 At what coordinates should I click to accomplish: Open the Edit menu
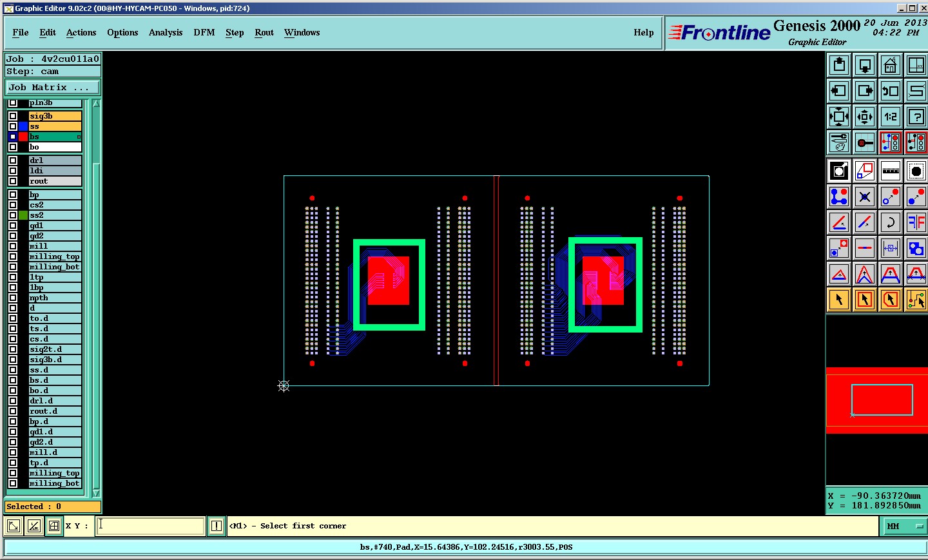(x=48, y=32)
